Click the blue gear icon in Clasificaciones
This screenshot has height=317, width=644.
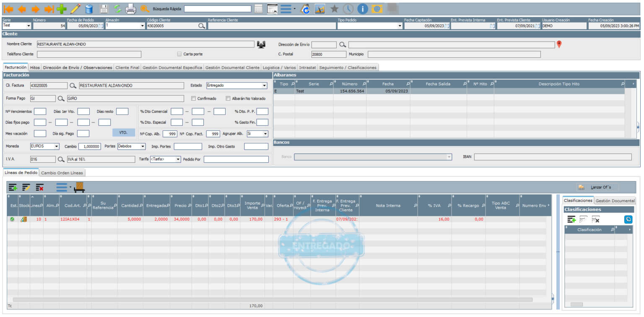coord(628,219)
